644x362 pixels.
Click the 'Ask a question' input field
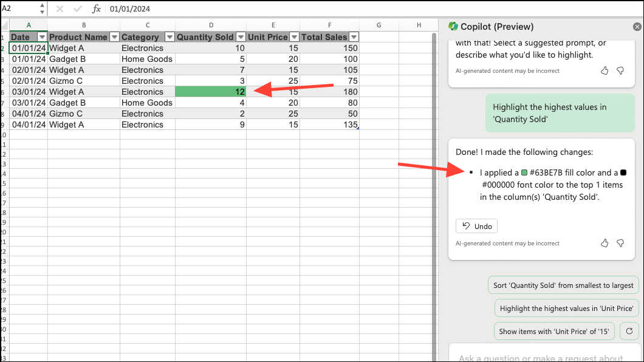pos(541,356)
